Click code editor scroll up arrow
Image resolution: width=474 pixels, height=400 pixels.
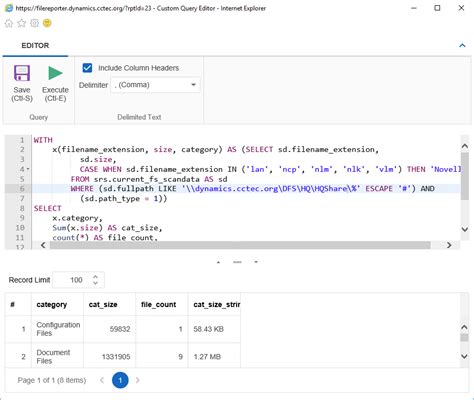[465, 146]
